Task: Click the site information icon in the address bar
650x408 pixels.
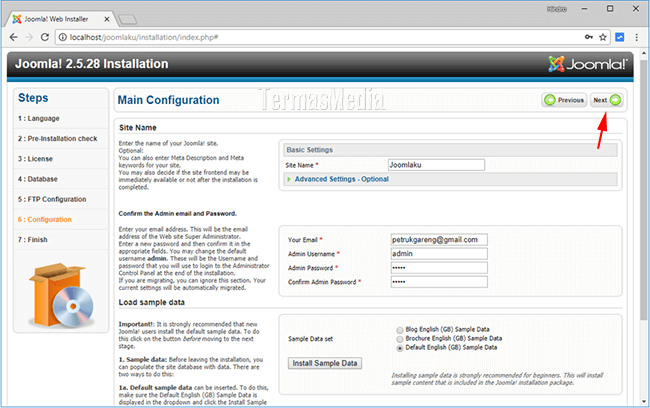Action: [x=63, y=37]
